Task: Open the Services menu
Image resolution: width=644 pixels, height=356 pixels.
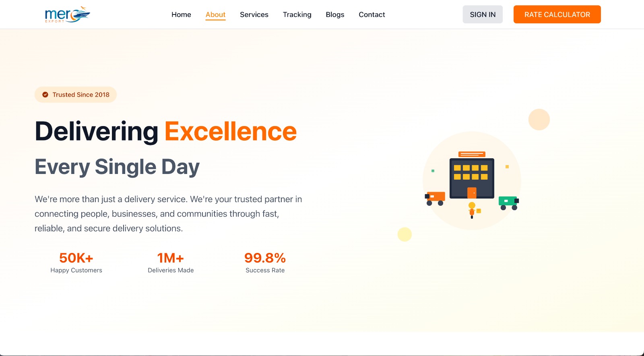Action: [254, 14]
